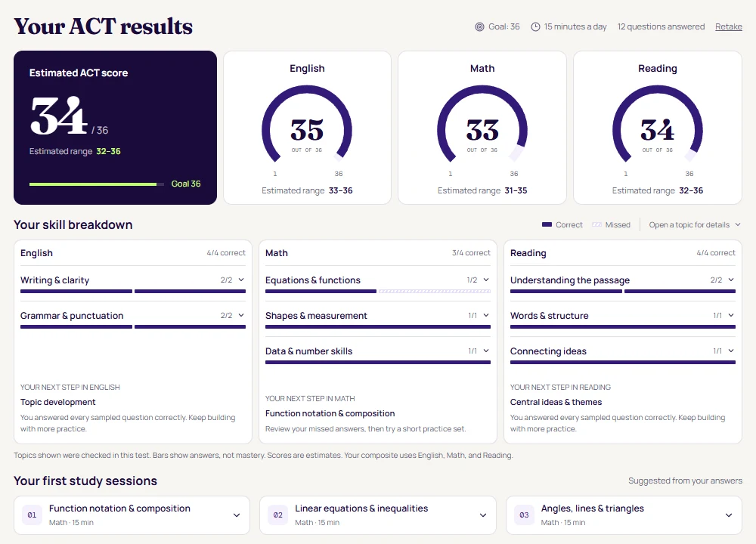The width and height of the screenshot is (756, 544).
Task: Click the Writing & clarity label
Action: (x=54, y=280)
